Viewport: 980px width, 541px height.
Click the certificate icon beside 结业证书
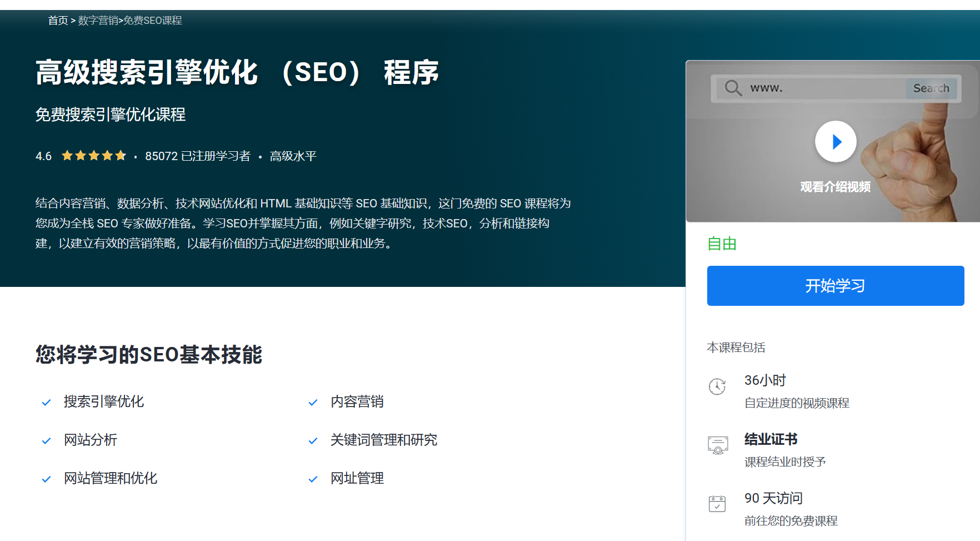pos(718,445)
